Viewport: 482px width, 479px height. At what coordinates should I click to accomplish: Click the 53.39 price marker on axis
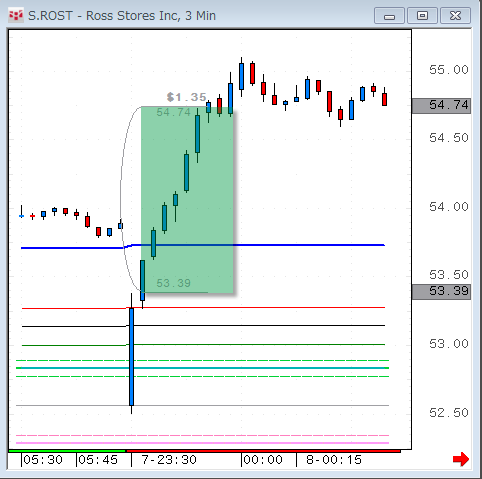441,292
